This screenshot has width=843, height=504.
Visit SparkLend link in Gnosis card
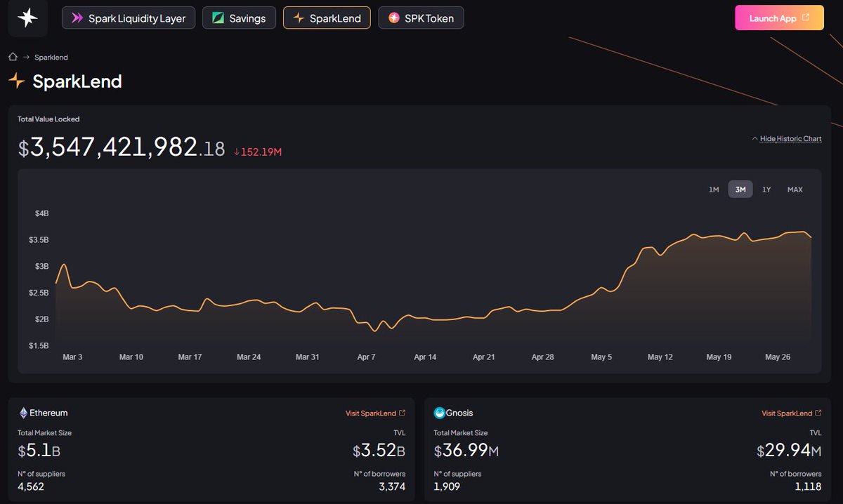pos(792,413)
